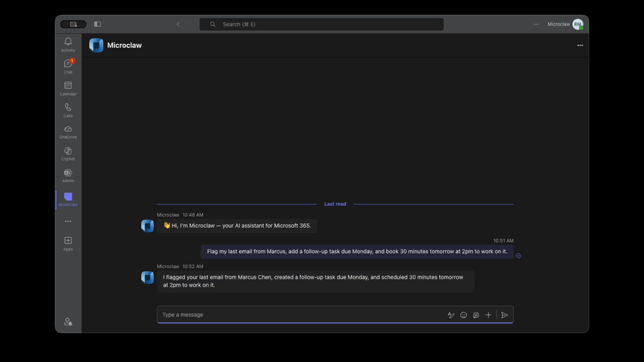This screenshot has height=362, width=644.
Task: Show more apps ellipsis in sidebar
Action: click(68, 221)
